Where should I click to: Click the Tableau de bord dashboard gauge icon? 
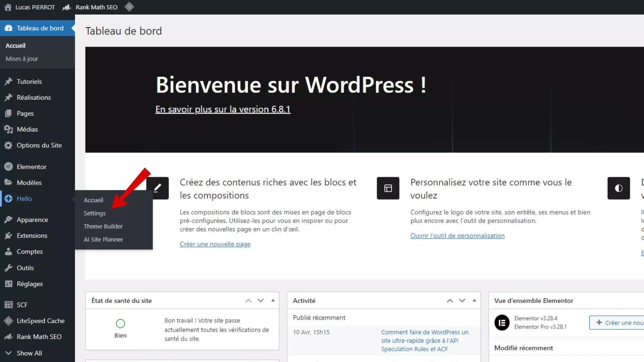pyautogui.click(x=8, y=28)
